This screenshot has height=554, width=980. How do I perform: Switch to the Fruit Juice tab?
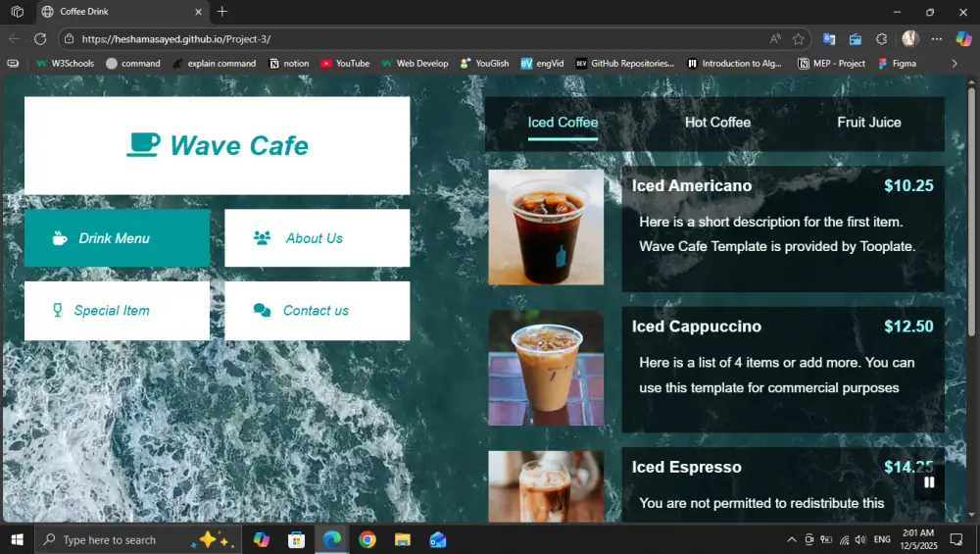[868, 123]
